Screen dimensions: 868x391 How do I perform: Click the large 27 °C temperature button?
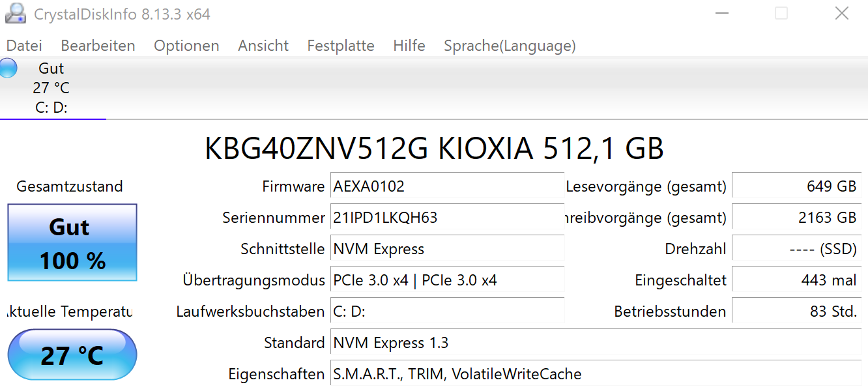[x=72, y=355]
